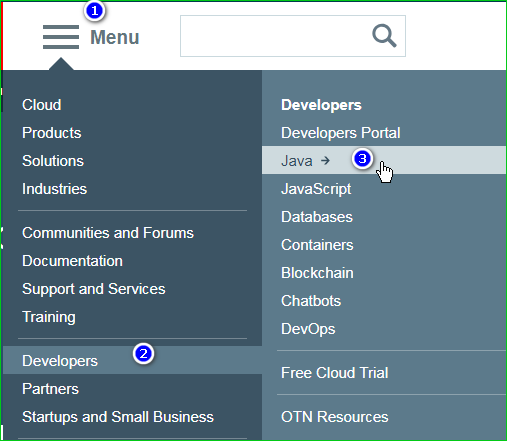Open the JavaScript link
Screen dimensions: 507x441
316,189
